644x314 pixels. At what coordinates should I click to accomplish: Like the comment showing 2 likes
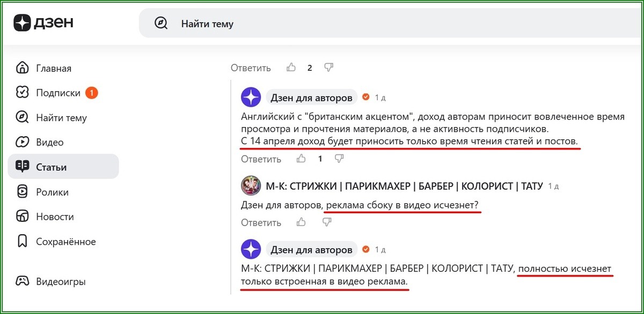click(x=291, y=68)
